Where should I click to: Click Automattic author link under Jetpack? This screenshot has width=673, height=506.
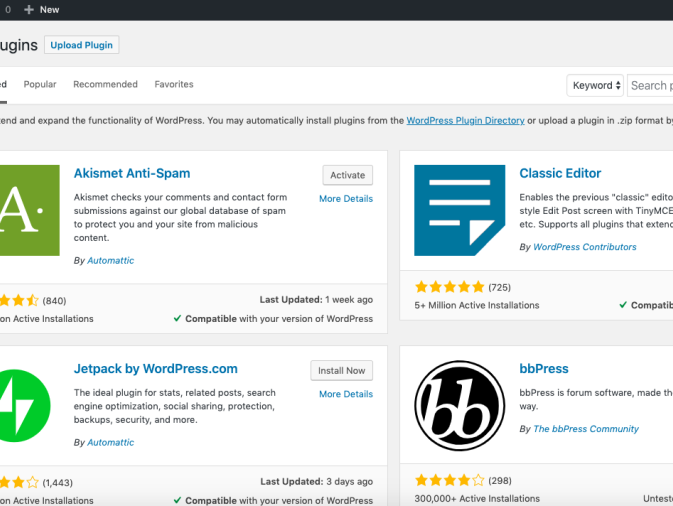(111, 442)
